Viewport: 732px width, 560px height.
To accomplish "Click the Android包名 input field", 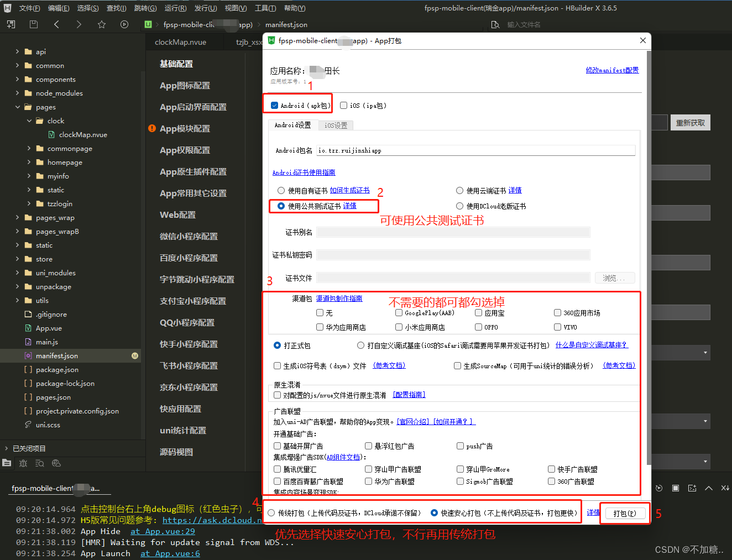I will click(476, 150).
